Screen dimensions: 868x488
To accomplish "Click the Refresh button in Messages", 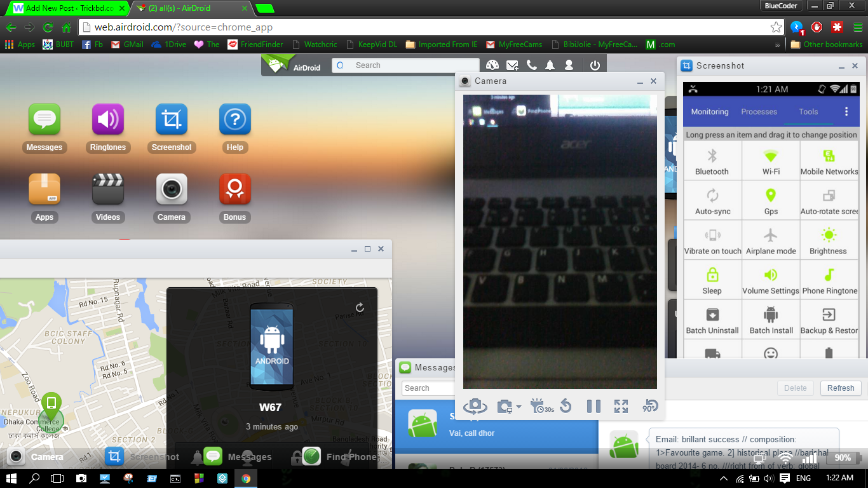I will click(841, 388).
